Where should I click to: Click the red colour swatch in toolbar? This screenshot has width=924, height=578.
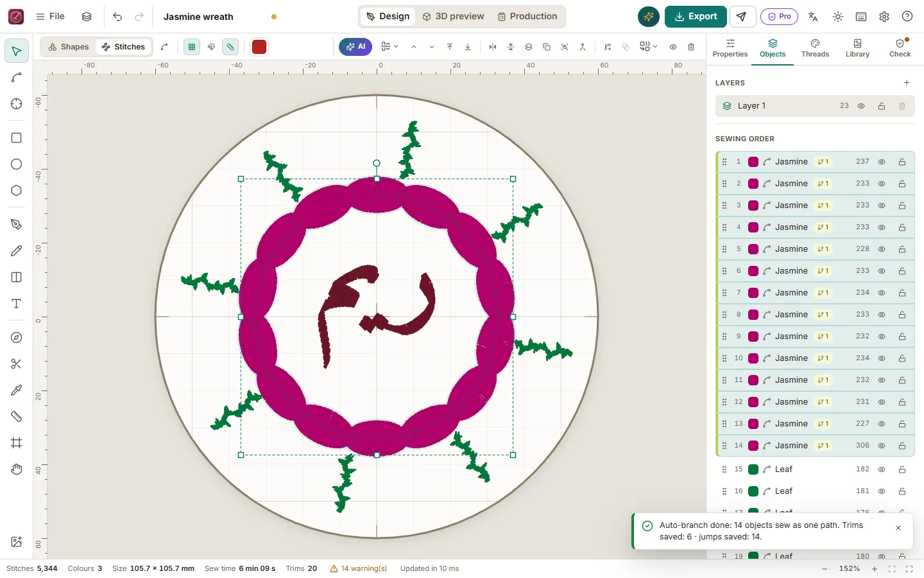(259, 47)
